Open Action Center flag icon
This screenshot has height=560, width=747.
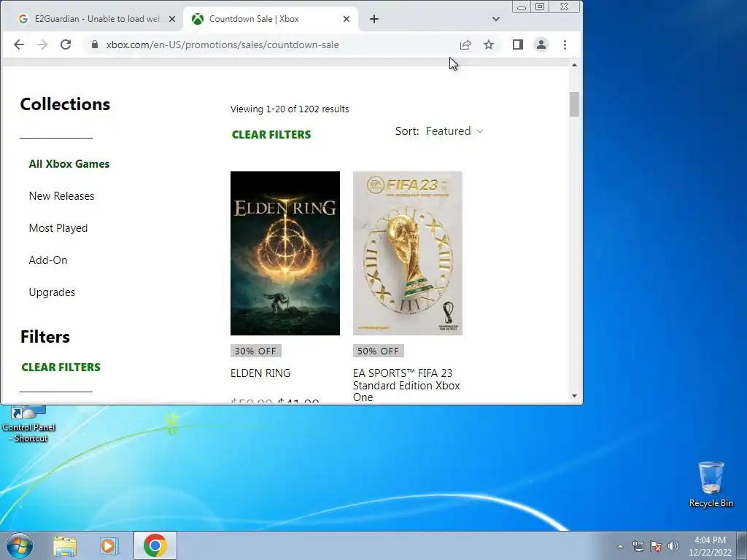656,546
